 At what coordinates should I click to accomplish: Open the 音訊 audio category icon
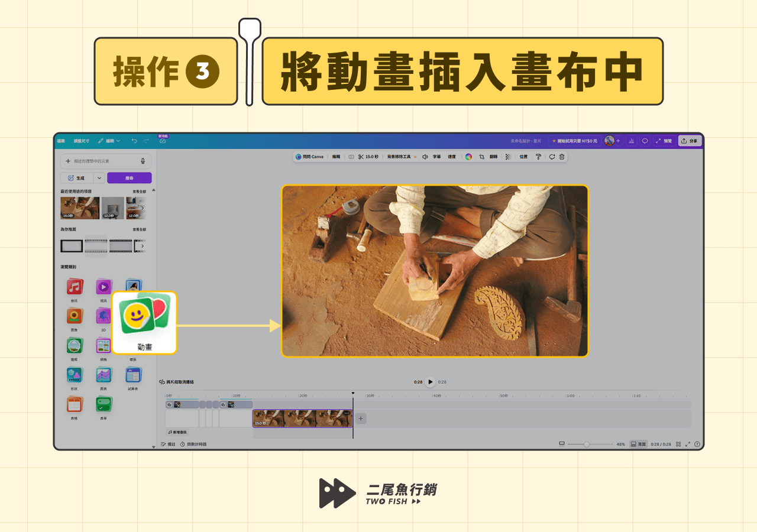[75, 287]
